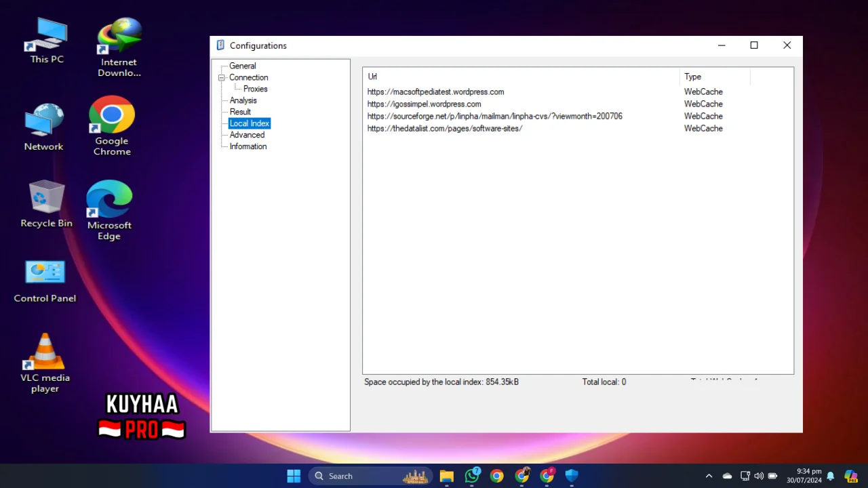The height and width of the screenshot is (488, 868).
Task: Open the Result settings page
Action: coord(240,112)
